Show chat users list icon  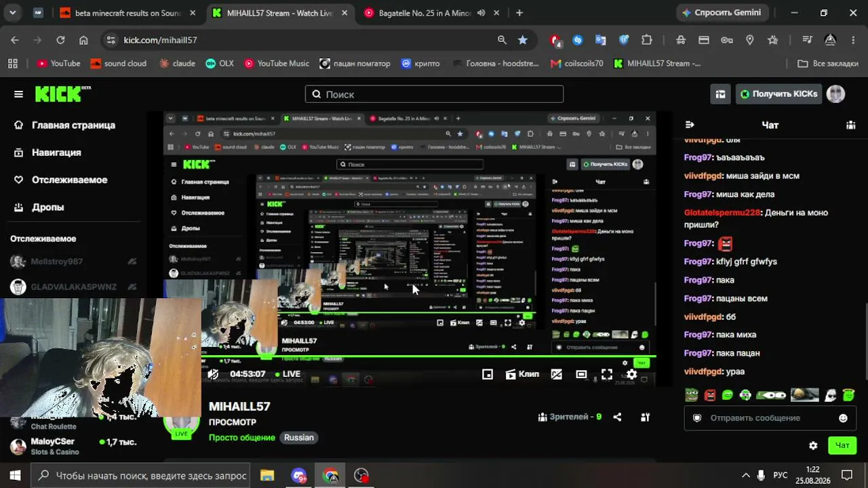point(850,125)
